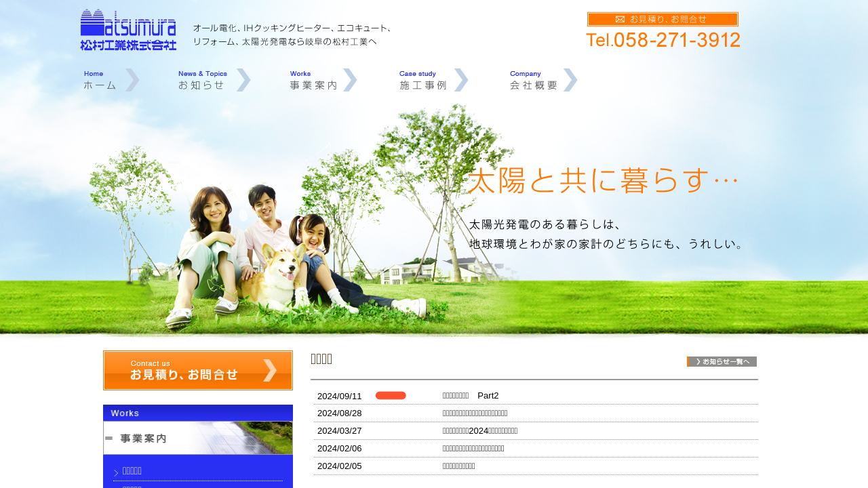Screen dimensions: 868x488
Task: Click the chevron arrow beside 事業案内 in the navigation
Action: click(350, 80)
